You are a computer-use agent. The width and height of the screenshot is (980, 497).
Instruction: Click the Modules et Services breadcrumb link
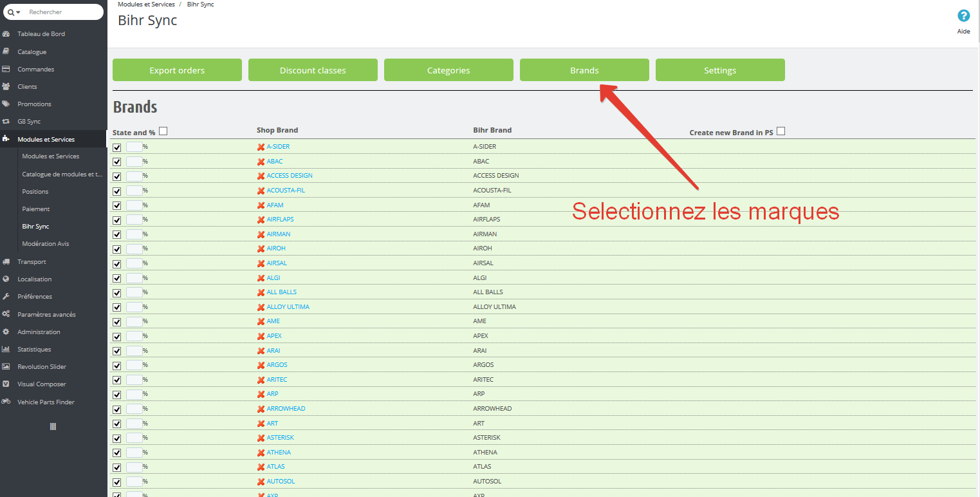tap(146, 5)
